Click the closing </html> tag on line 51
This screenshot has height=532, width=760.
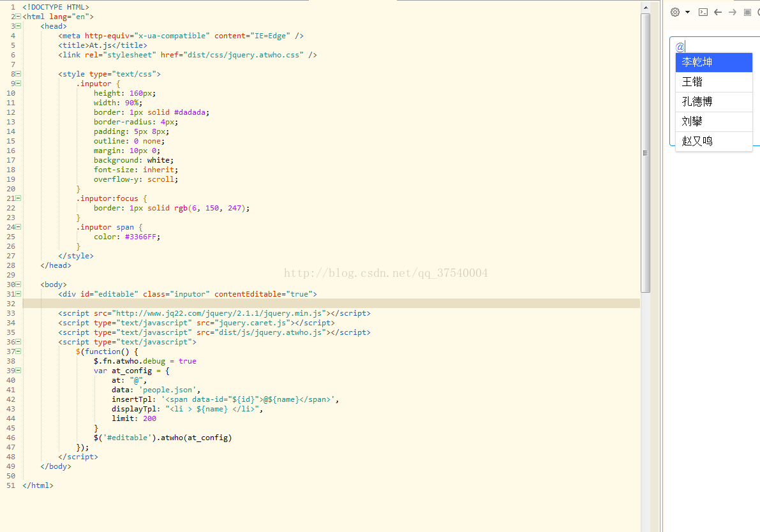click(38, 485)
